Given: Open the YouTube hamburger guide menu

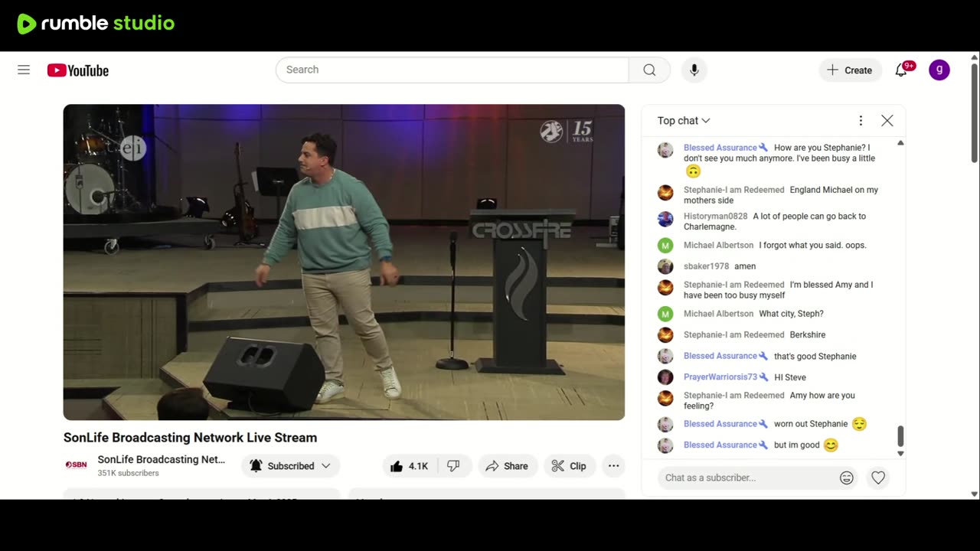Looking at the screenshot, I should pos(24,70).
